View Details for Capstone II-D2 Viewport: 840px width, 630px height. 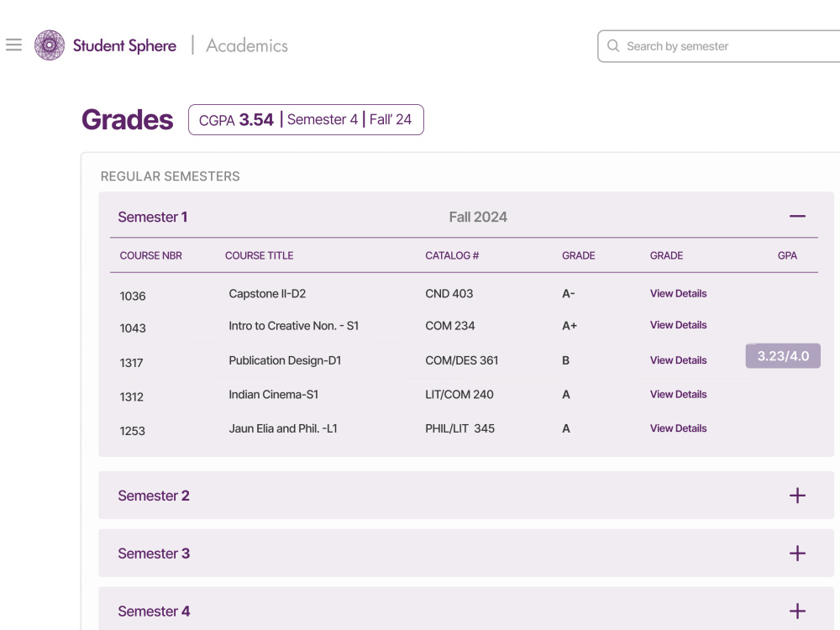pos(678,293)
